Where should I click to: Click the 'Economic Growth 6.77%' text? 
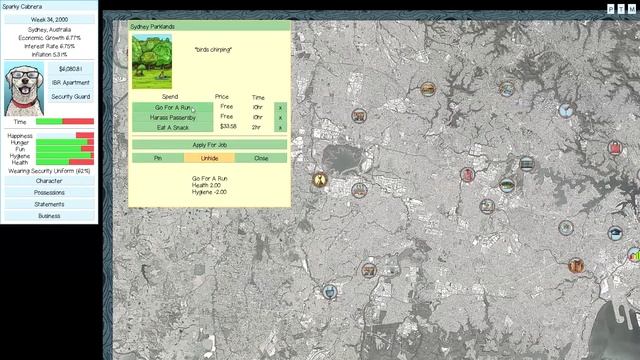49,38
